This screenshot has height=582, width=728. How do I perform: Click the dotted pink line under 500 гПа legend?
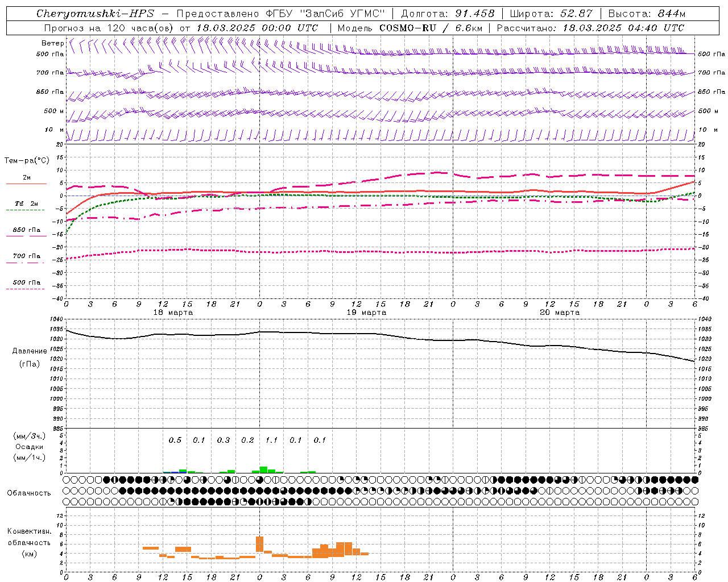point(25,289)
